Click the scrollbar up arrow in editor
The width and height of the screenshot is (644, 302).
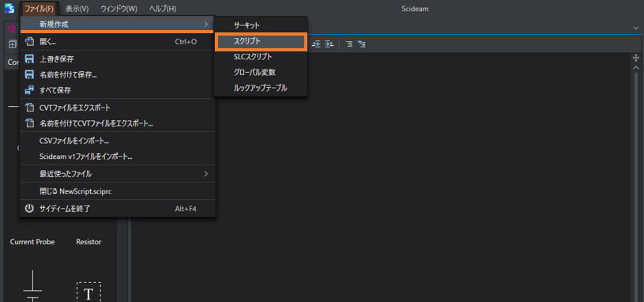click(636, 67)
